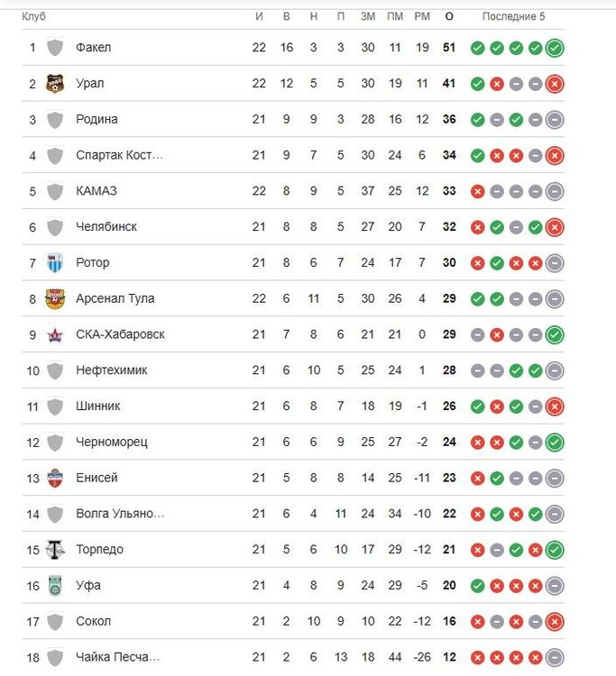The width and height of the screenshot is (616, 676).
Task: Click КАМАЗ's latest draw result icon
Action: click(x=555, y=191)
